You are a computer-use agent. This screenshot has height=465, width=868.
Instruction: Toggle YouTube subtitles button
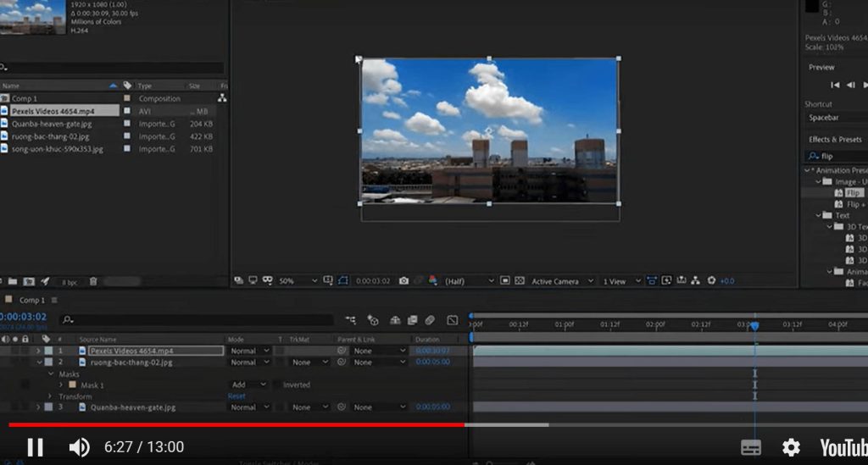(751, 447)
